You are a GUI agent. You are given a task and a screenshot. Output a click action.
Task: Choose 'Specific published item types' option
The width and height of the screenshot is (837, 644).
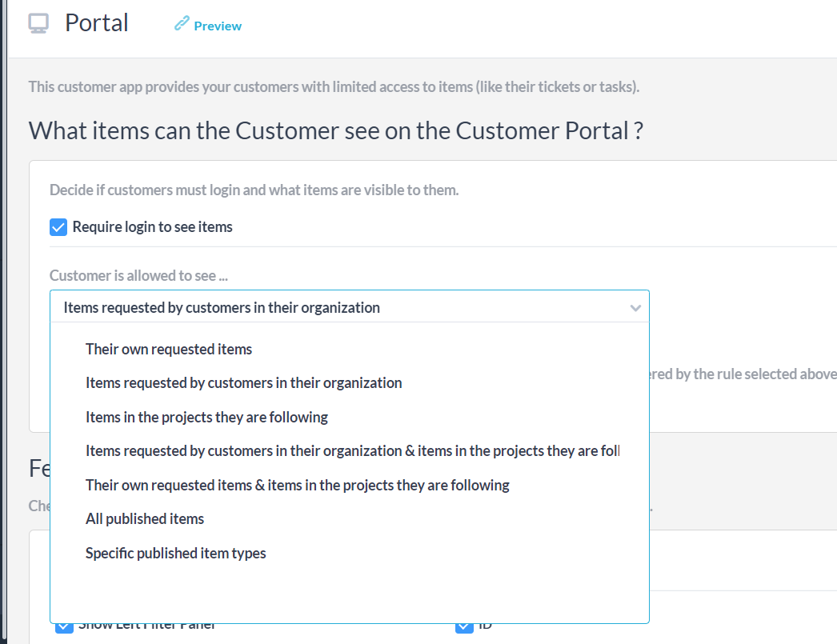click(x=175, y=553)
